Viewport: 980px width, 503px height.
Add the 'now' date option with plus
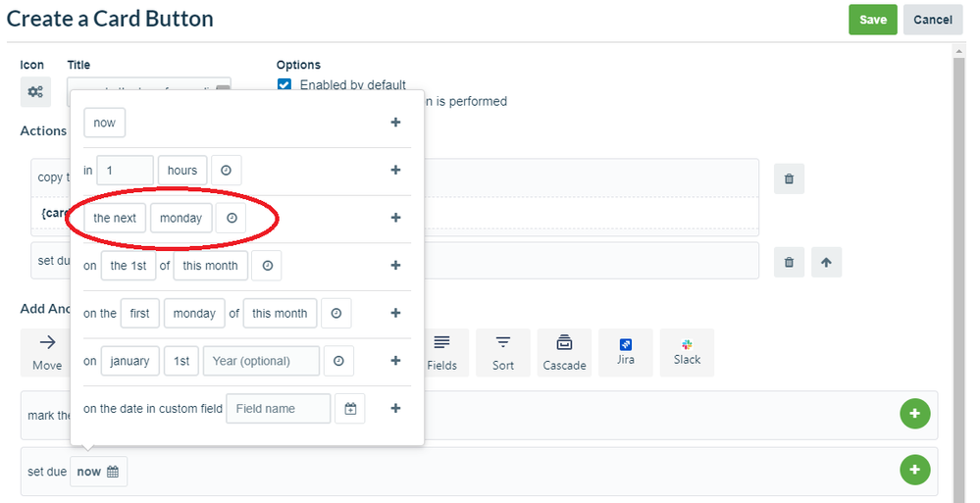tap(395, 123)
